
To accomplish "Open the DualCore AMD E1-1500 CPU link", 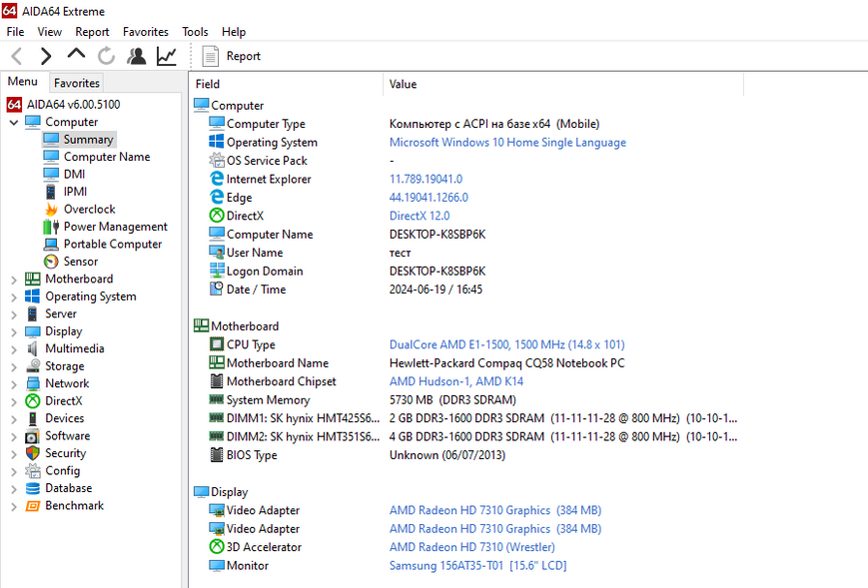I will coord(506,344).
